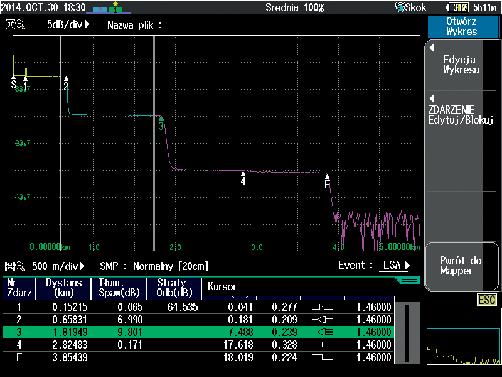Open the 5dB/div vertical scale selector
Screen dimensions: 502x377
coord(68,24)
